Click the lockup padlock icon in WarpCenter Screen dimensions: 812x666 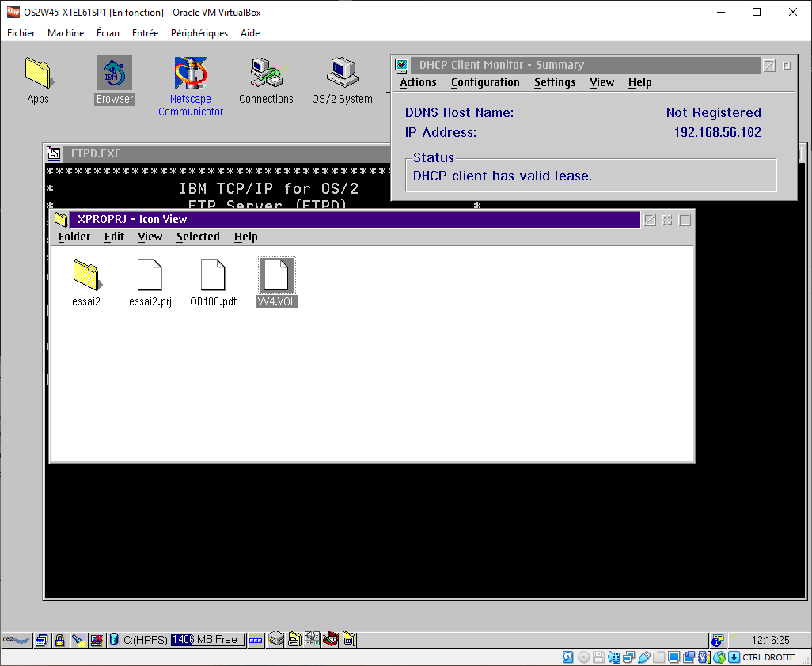click(x=59, y=640)
